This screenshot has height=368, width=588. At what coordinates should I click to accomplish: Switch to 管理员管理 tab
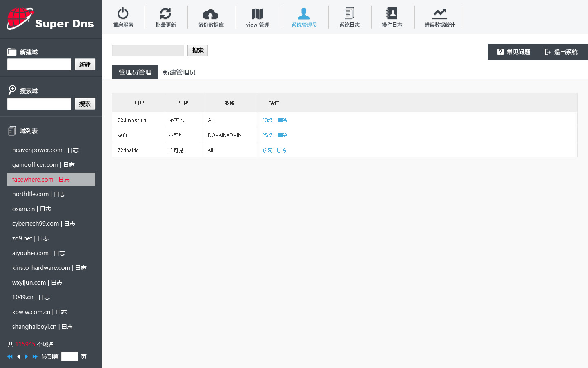135,72
